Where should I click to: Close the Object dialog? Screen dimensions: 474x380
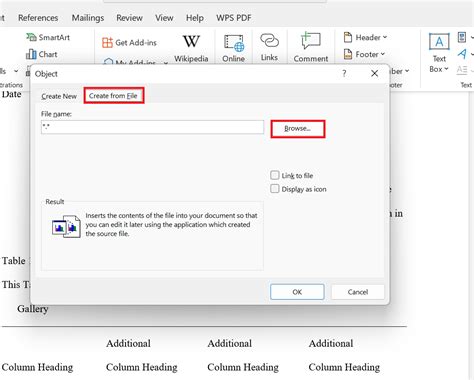375,73
